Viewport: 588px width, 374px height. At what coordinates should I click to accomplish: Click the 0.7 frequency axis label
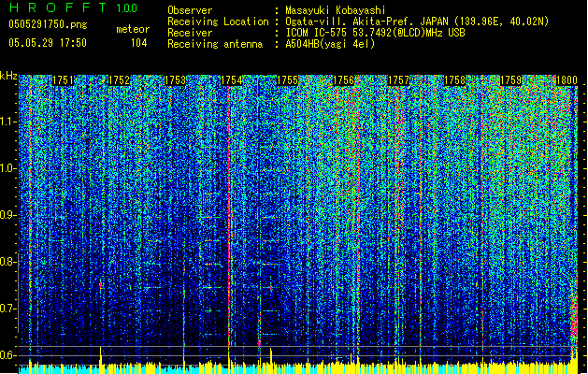7,309
